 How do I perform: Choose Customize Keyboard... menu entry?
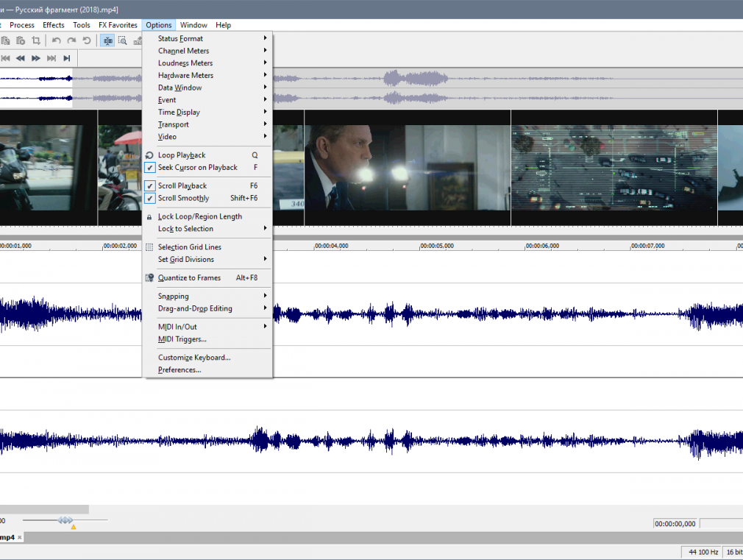194,358
